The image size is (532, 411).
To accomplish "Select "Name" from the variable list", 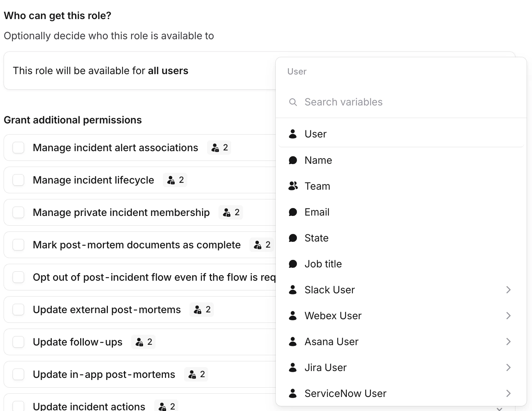I will tap(318, 160).
